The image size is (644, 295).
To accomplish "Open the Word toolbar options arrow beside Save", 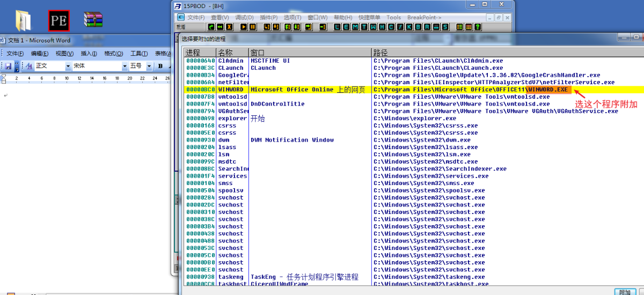I will click(x=17, y=66).
